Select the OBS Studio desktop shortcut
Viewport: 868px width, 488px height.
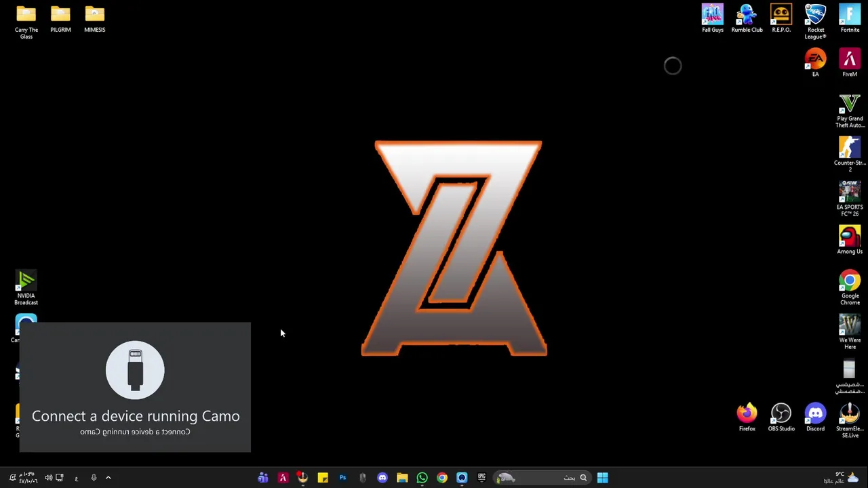click(781, 418)
